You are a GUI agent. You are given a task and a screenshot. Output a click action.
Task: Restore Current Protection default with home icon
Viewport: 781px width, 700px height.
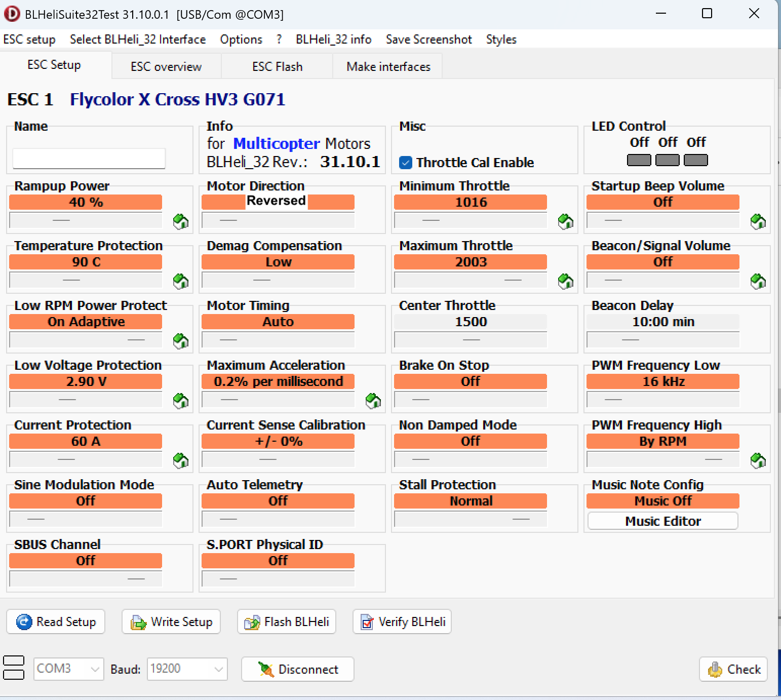(x=181, y=460)
